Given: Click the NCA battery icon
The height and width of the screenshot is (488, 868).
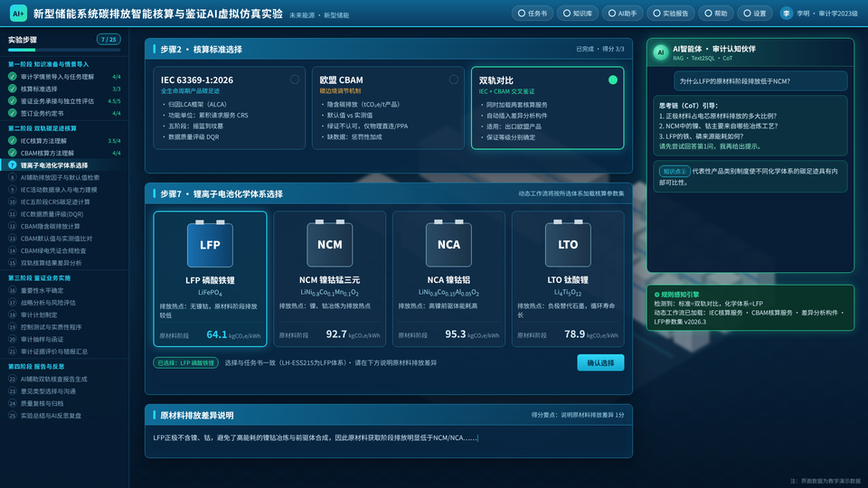Looking at the screenshot, I should click(448, 243).
